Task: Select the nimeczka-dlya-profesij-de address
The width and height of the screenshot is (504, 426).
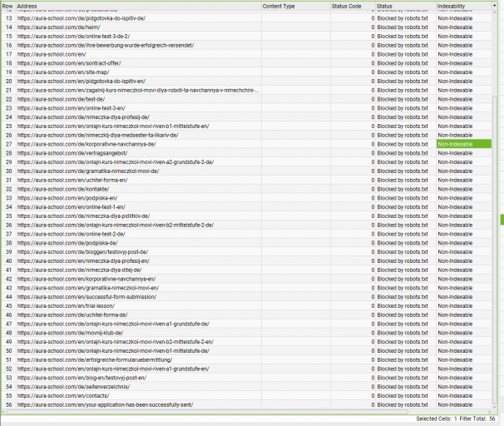Action: 83,117
